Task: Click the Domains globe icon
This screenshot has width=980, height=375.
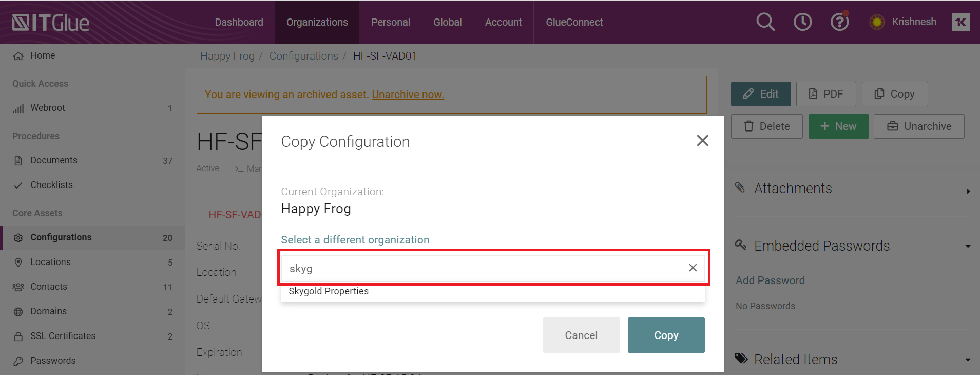Action: (18, 311)
